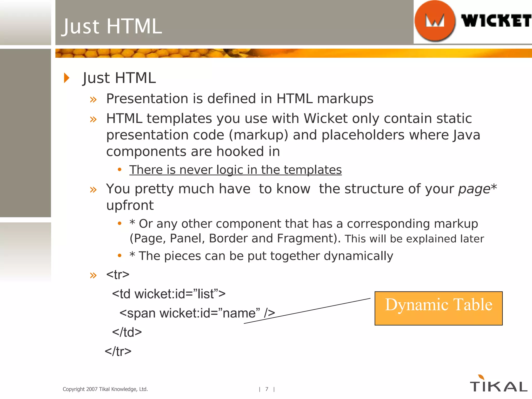Viewport: 532px width, 399px height.
Task: Click the td wicket:id list code line
Action: [x=169, y=294]
